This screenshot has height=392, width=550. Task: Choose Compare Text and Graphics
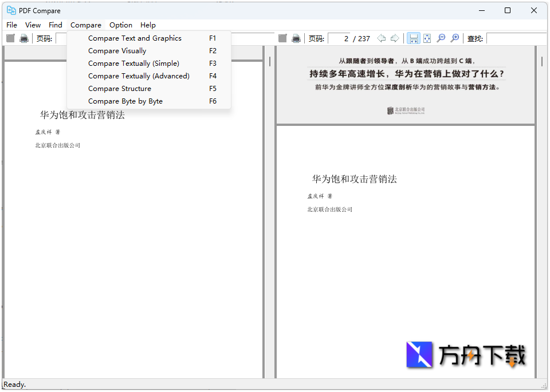click(149, 38)
